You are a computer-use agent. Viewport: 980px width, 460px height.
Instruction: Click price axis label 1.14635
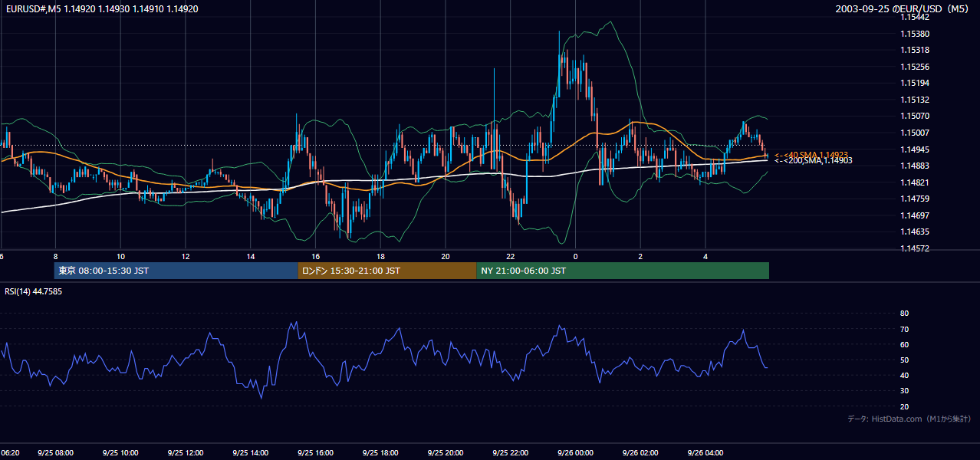tap(915, 232)
